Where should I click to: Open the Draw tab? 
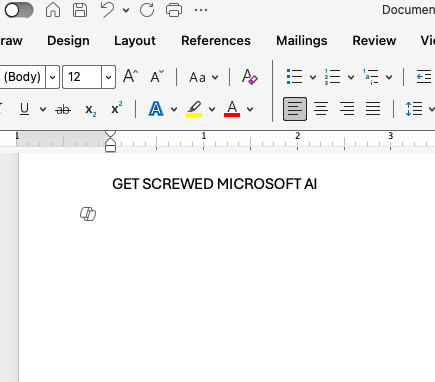pyautogui.click(x=11, y=41)
